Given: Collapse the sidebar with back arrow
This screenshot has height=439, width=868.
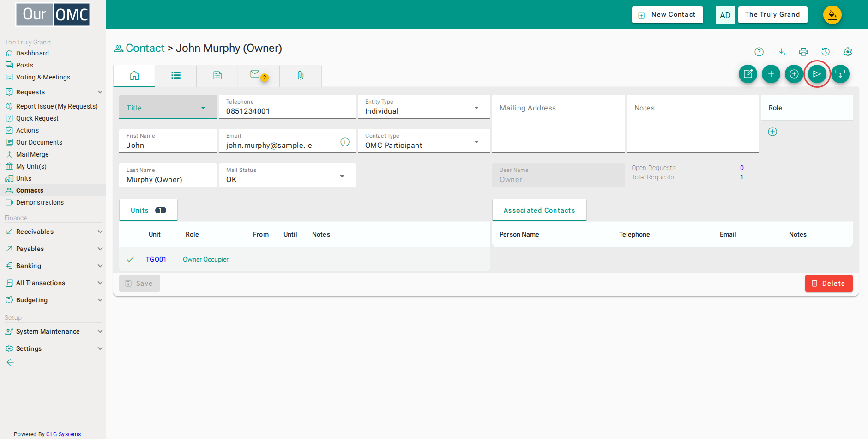Looking at the screenshot, I should coord(10,362).
